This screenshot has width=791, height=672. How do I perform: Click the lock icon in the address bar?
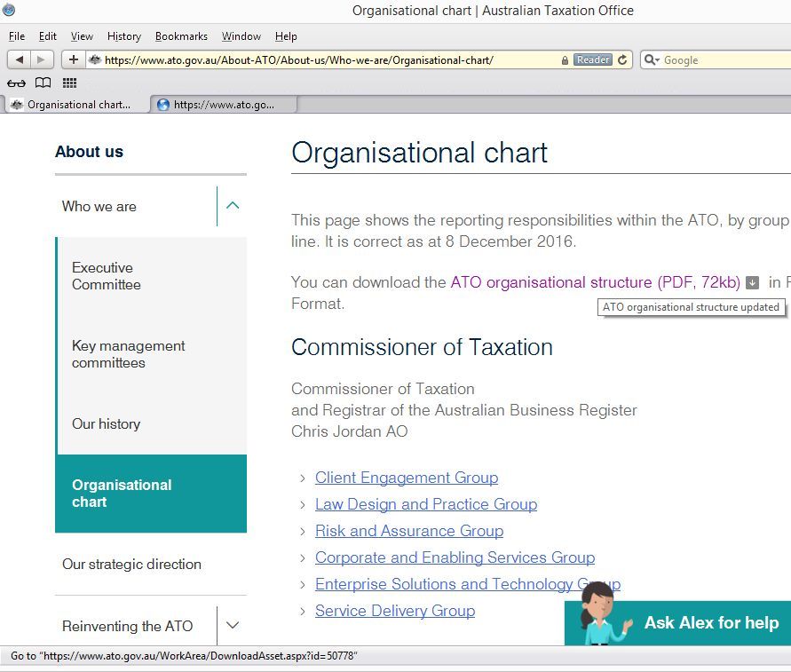[564, 59]
